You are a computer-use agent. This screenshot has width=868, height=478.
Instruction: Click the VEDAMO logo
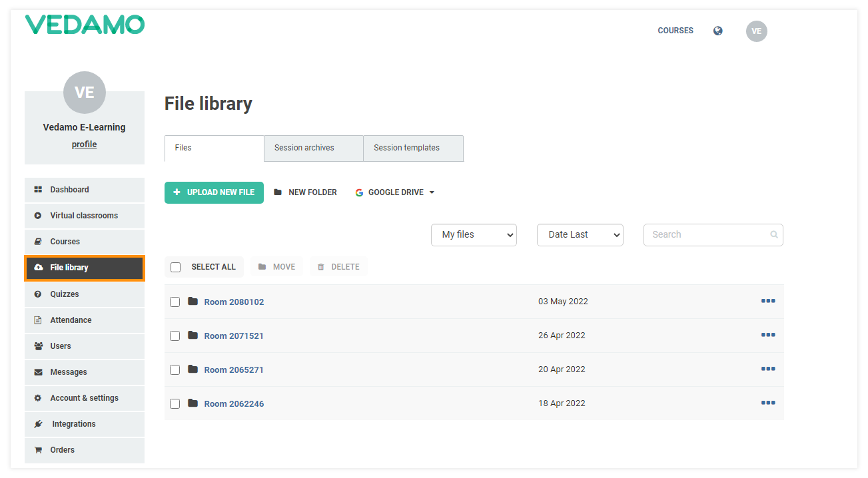click(x=85, y=25)
